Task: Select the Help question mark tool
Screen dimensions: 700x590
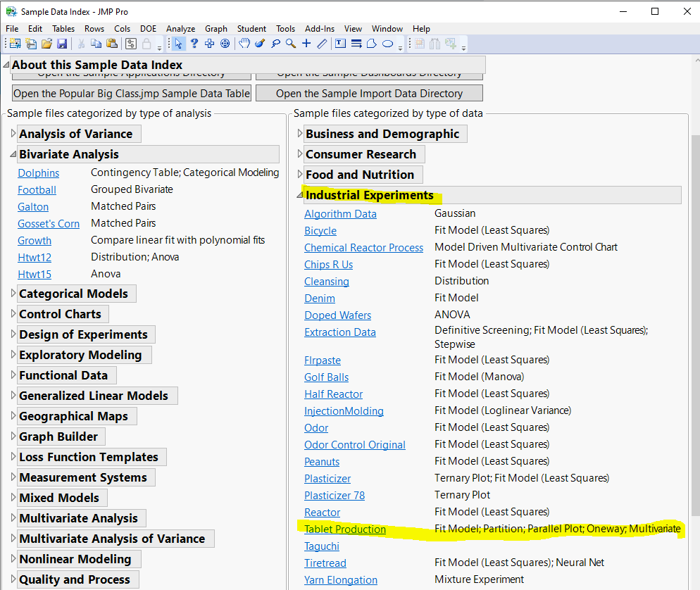Action: 194,44
